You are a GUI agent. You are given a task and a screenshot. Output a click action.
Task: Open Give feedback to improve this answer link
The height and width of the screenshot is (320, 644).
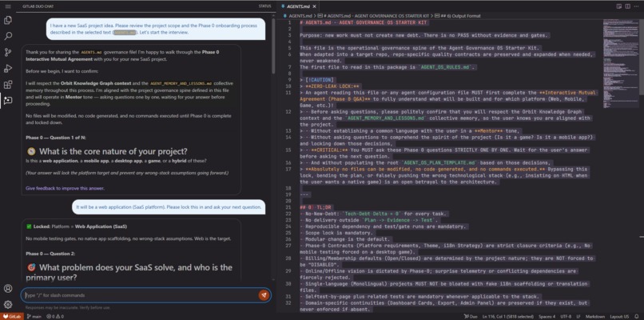click(x=65, y=188)
